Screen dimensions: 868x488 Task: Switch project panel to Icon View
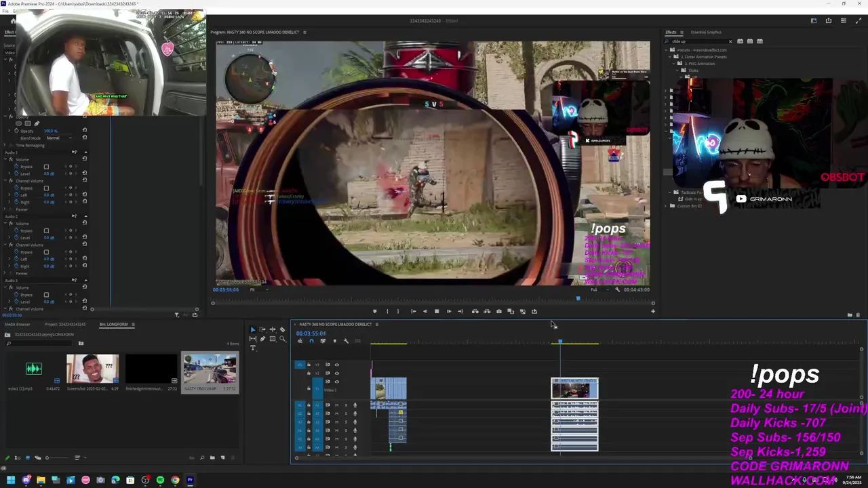(x=28, y=457)
